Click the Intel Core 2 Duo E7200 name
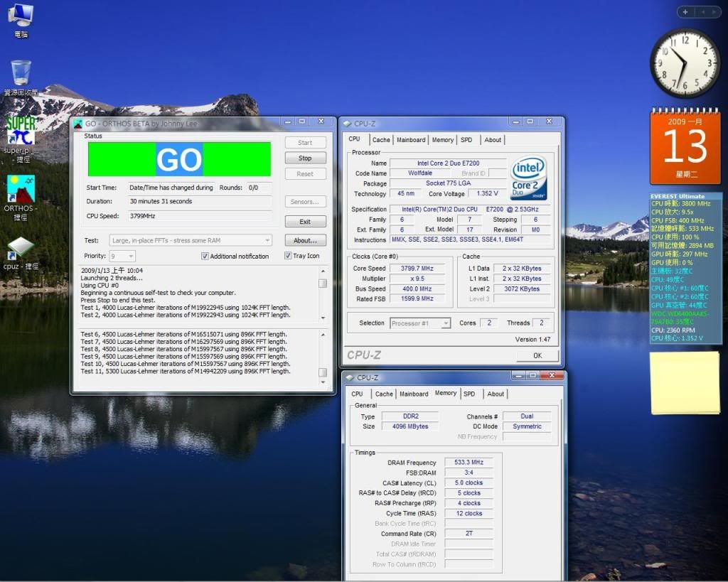Viewport: 728px width, 582px height. tap(448, 163)
